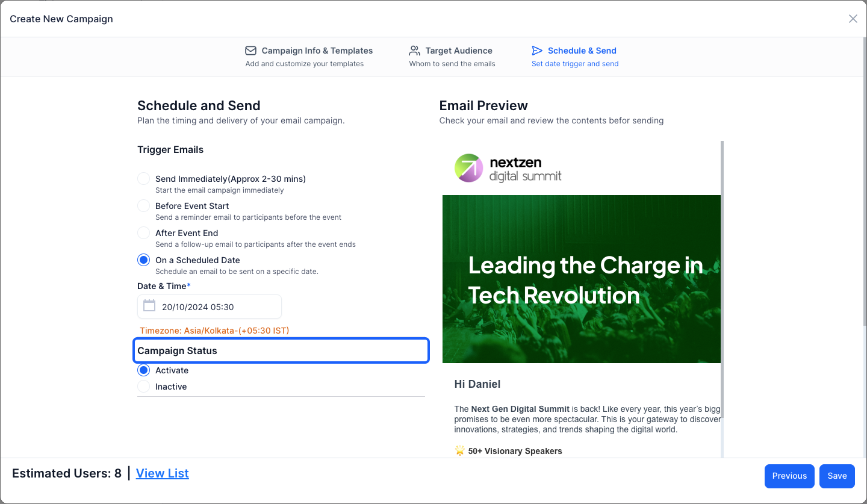Select On a Scheduled Date option
This screenshot has width=867, height=504.
click(143, 260)
